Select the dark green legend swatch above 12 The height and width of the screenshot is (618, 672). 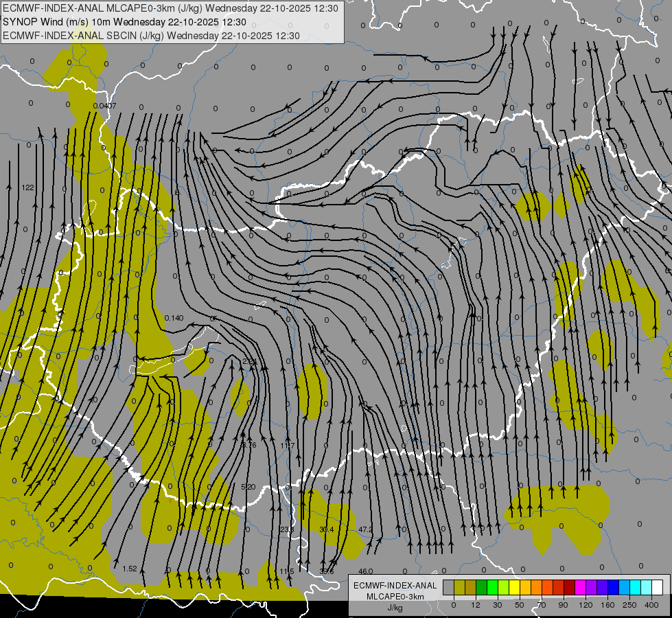482,587
